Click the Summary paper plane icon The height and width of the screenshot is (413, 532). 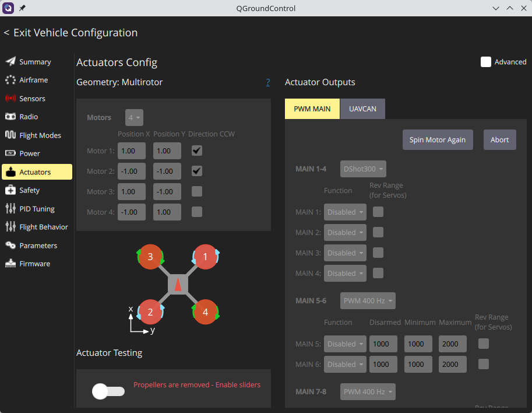coord(10,62)
